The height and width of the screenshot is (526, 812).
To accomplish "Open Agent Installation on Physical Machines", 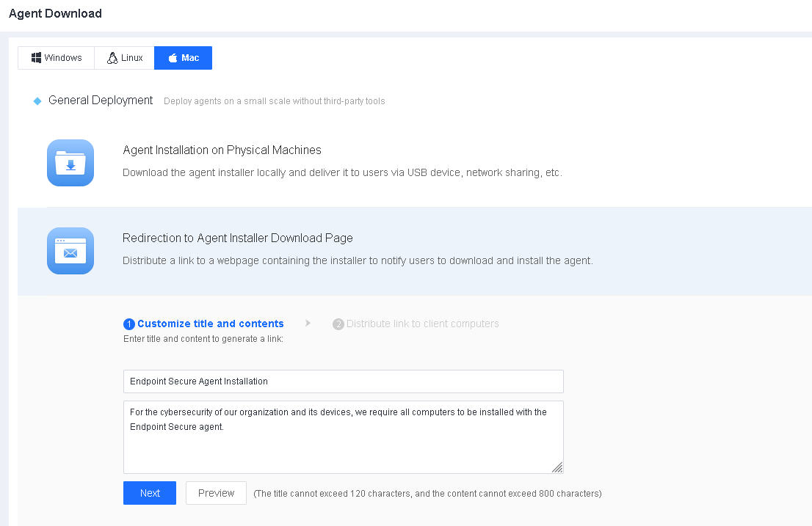I will point(222,150).
